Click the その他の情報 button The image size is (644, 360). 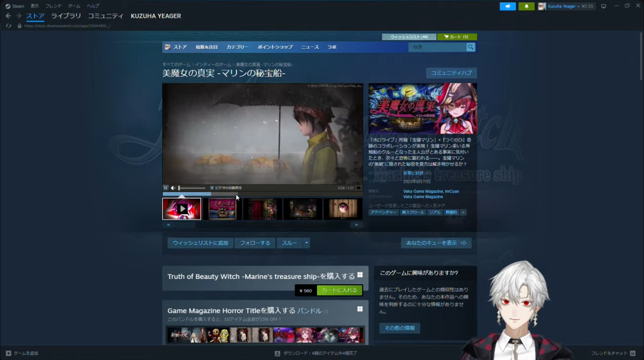(x=400, y=328)
